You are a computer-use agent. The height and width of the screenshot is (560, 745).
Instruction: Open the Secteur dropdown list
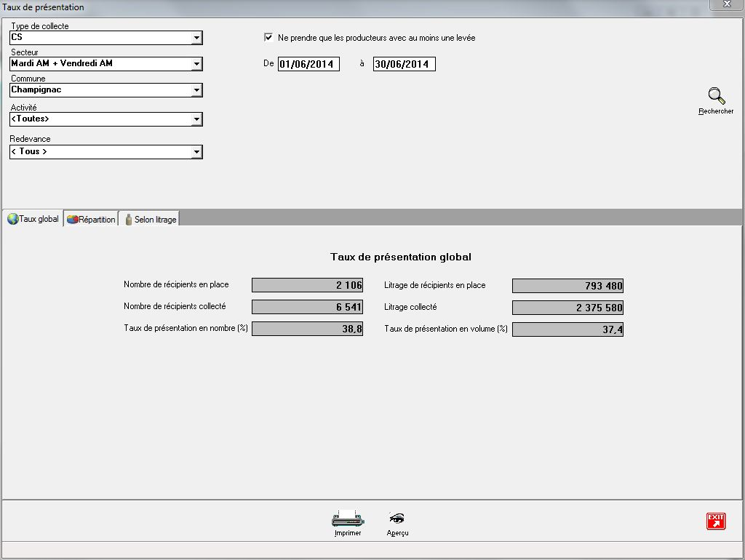click(196, 64)
